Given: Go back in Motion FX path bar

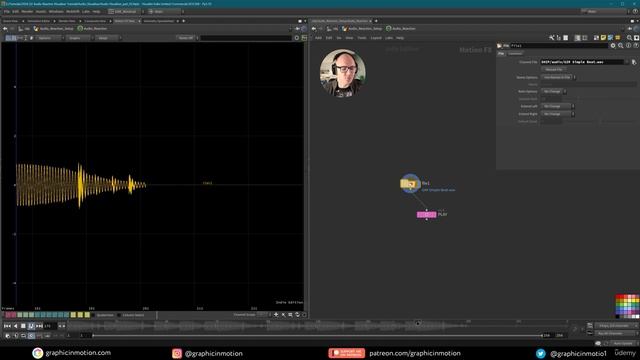Looking at the screenshot, I should 5,29.
